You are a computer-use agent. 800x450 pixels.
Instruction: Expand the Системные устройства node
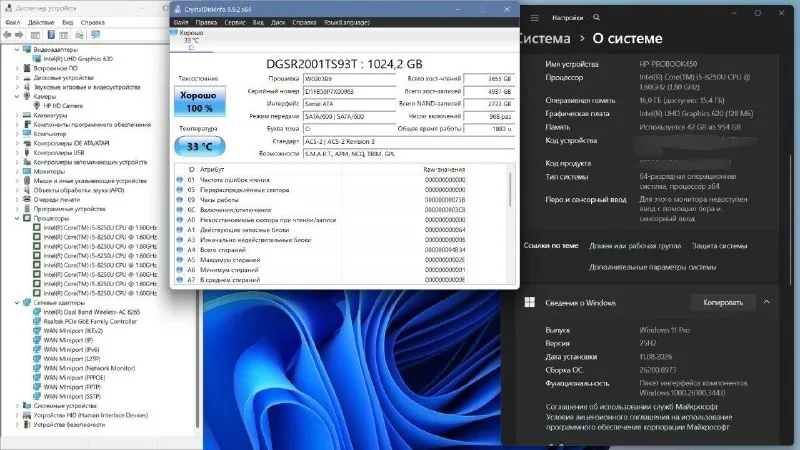17,406
